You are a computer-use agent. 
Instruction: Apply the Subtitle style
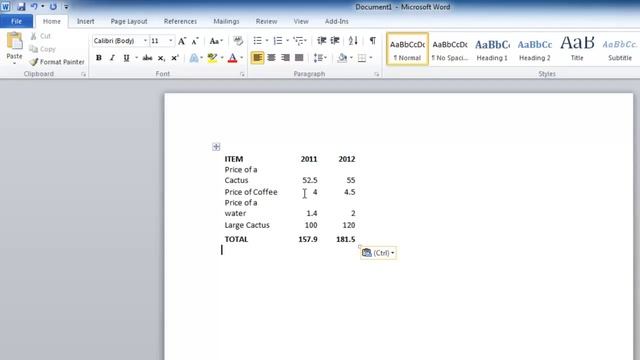coord(620,49)
